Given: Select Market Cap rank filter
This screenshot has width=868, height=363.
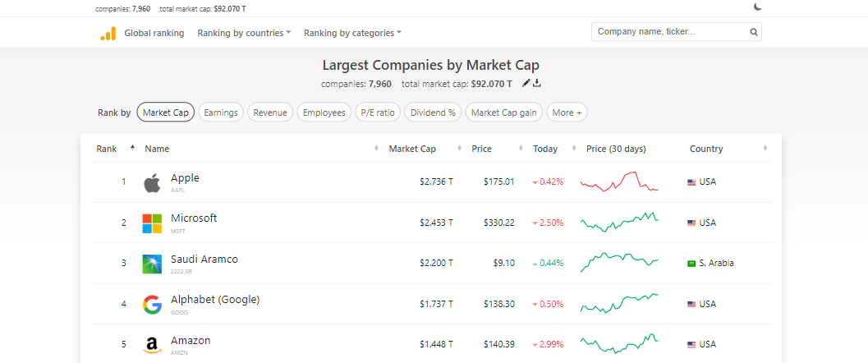Looking at the screenshot, I should coord(166,113).
